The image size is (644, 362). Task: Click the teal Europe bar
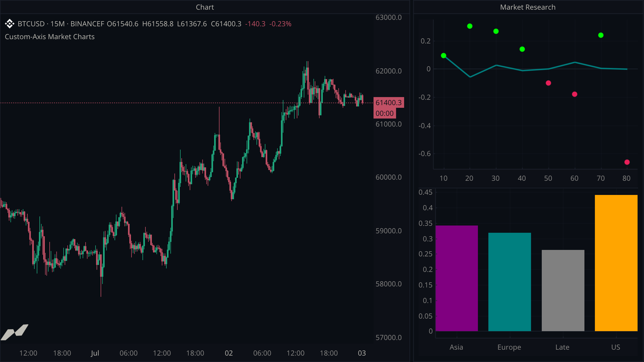coord(510,282)
